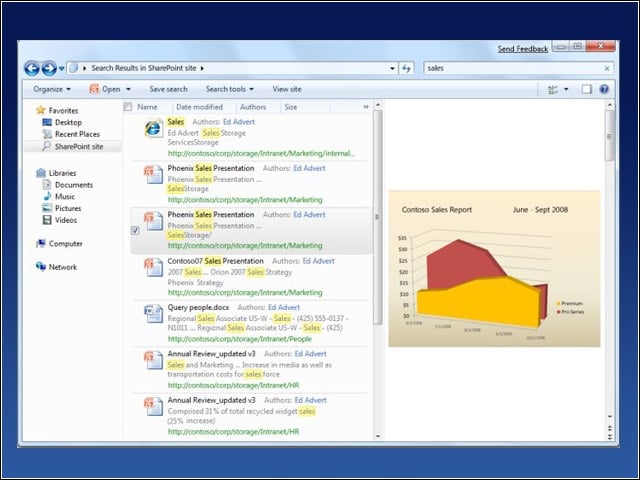Select Query people.docx result title
This screenshot has width=640, height=480.
(198, 307)
